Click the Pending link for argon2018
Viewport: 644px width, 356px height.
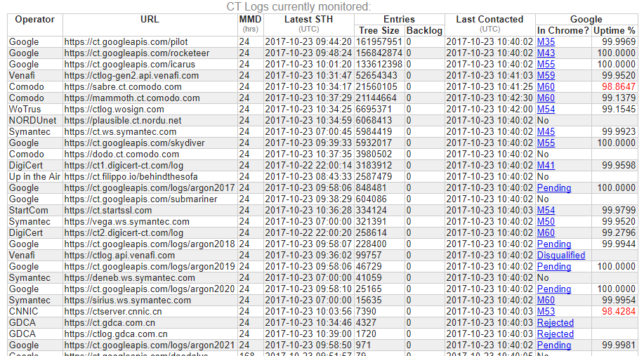554,244
